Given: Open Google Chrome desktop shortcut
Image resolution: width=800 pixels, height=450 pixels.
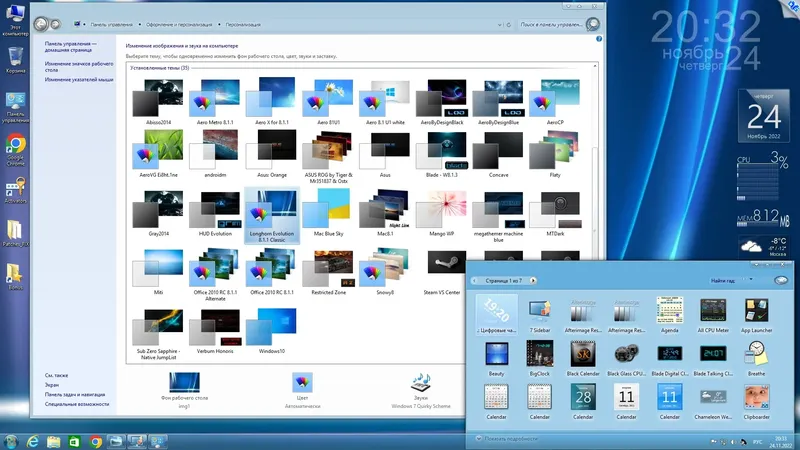Looking at the screenshot, I should click(15, 150).
